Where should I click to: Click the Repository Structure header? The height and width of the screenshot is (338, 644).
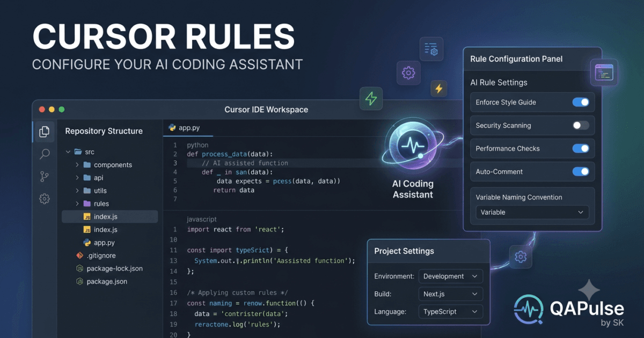104,131
